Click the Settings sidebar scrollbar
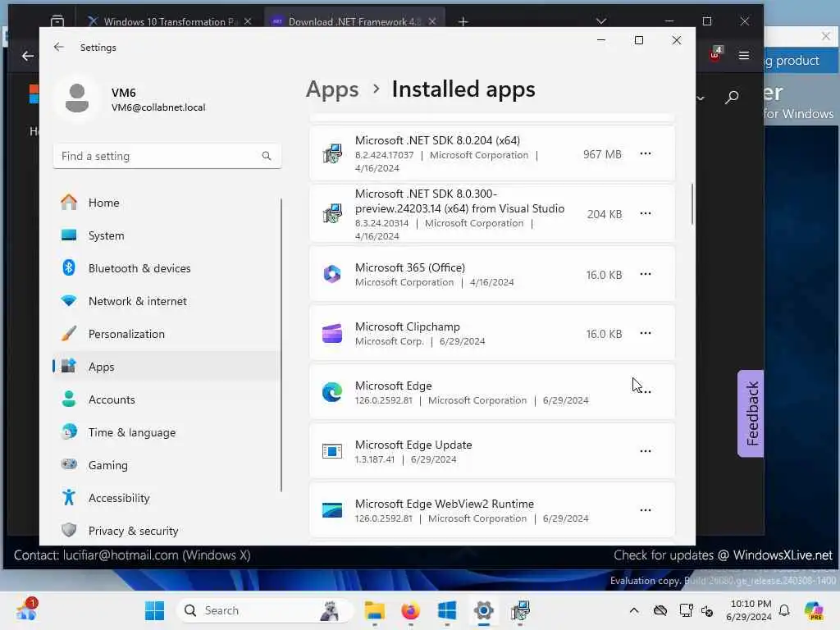This screenshot has width=840, height=630. pyautogui.click(x=281, y=345)
